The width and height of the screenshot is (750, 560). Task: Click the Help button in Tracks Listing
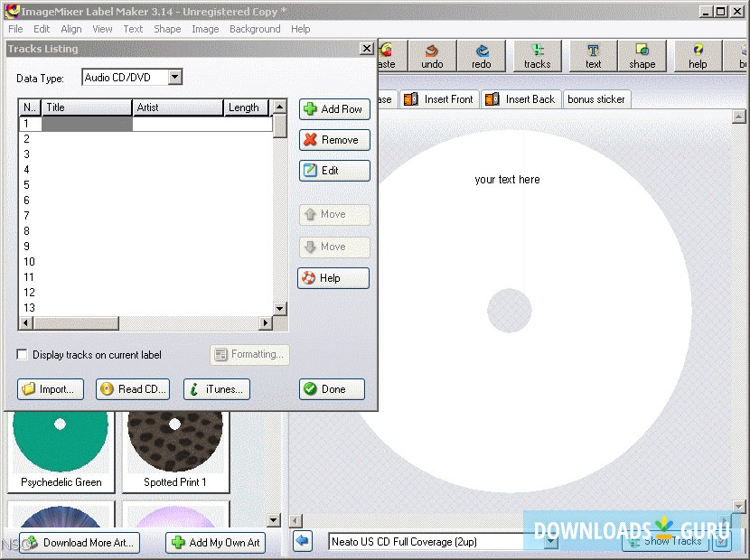333,278
